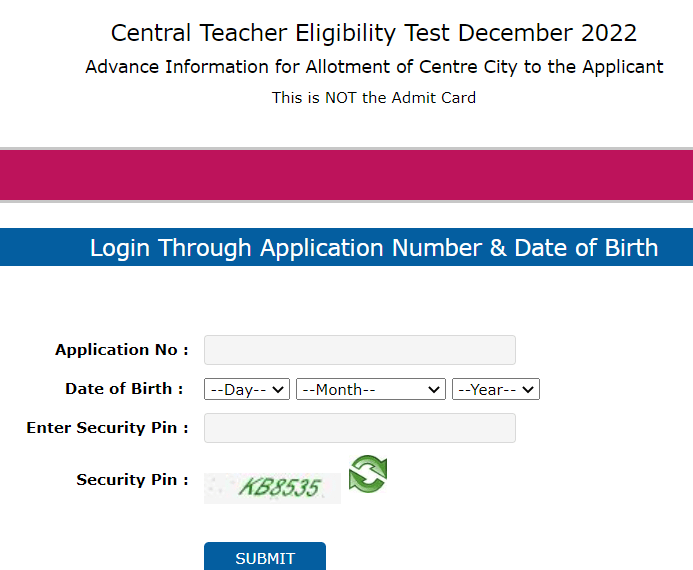Click the "Security Pin :" label beside the captcha

click(x=133, y=480)
